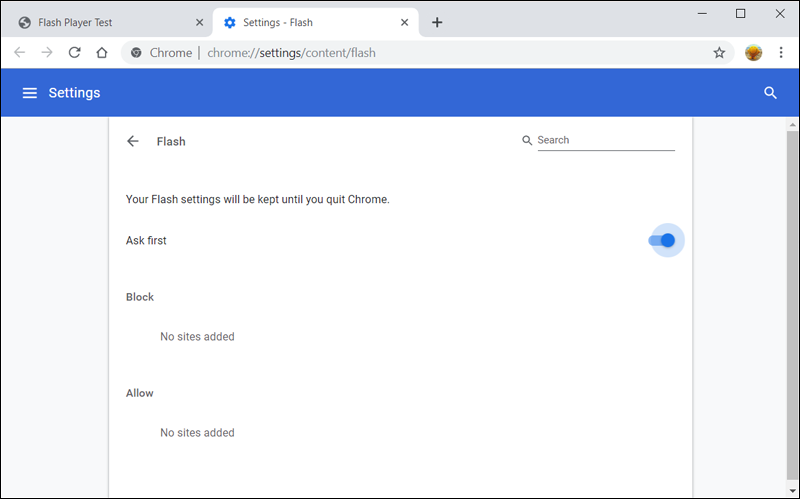Click the browser forward navigation arrow

47,53
